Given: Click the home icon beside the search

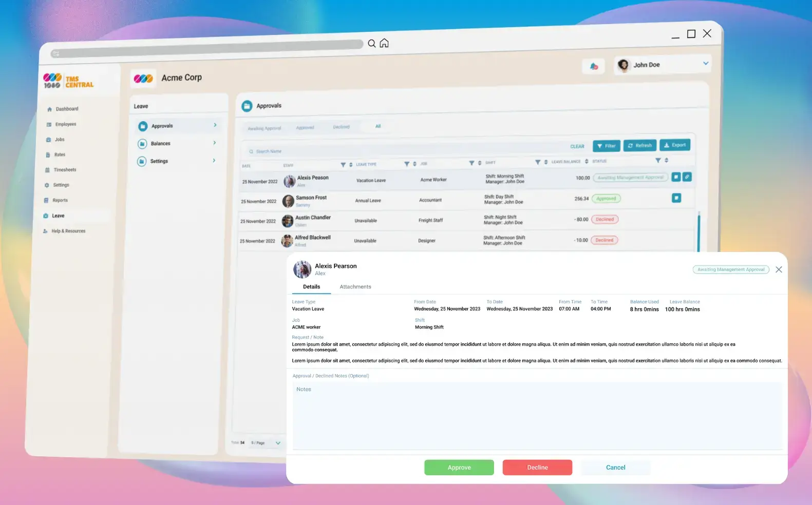Looking at the screenshot, I should [x=384, y=43].
